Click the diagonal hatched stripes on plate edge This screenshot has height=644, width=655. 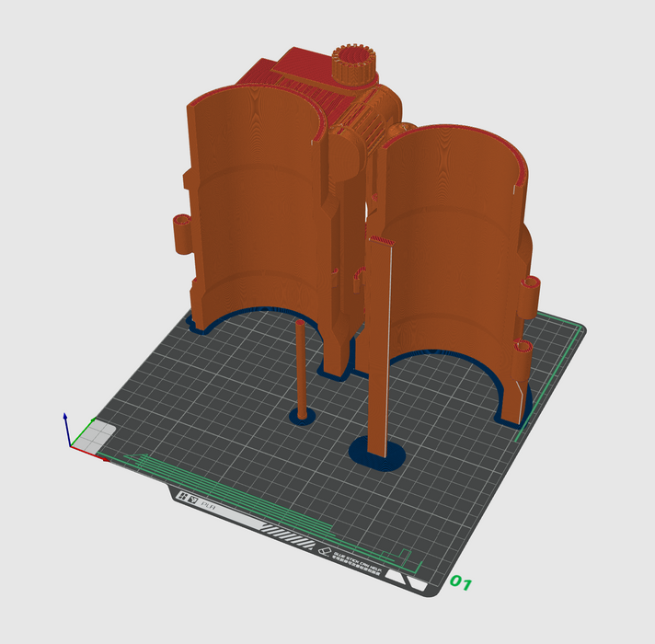(x=287, y=531)
